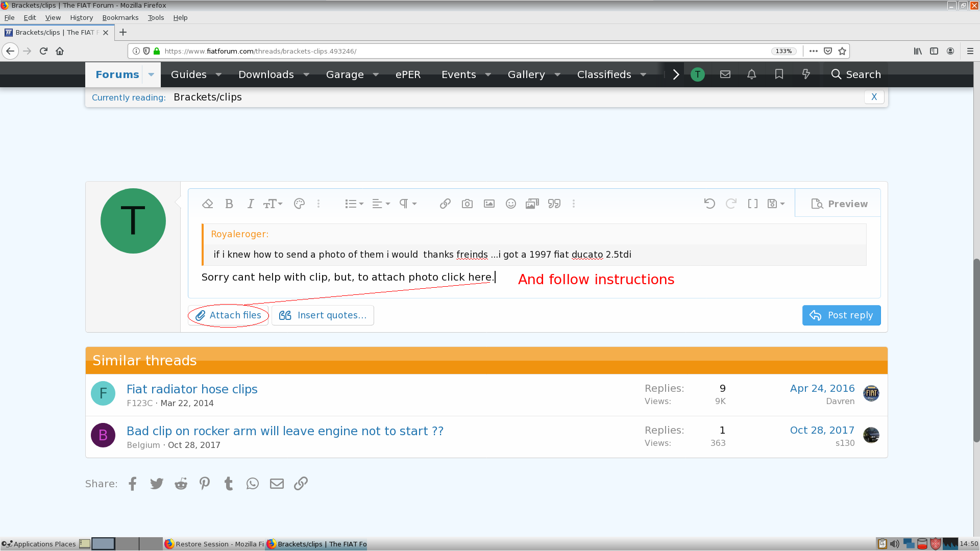980x551 pixels.
Task: Open the Davren avatar thumbnail
Action: 871,393
